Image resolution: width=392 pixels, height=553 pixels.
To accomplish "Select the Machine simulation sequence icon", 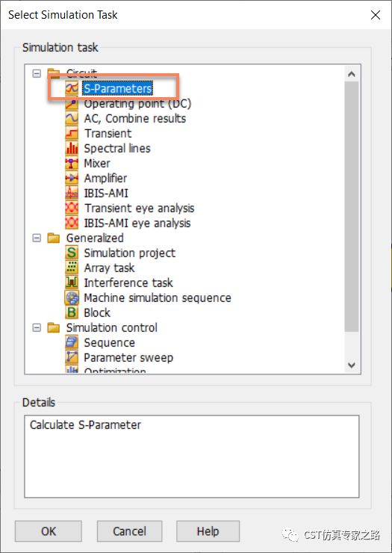I will pyautogui.click(x=72, y=297).
